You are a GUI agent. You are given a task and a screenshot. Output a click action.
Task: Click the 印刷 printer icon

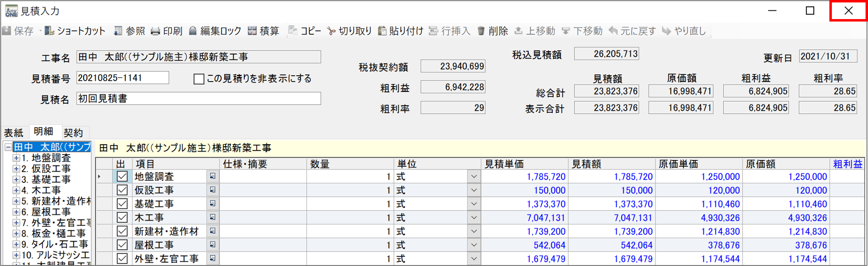coord(155,31)
